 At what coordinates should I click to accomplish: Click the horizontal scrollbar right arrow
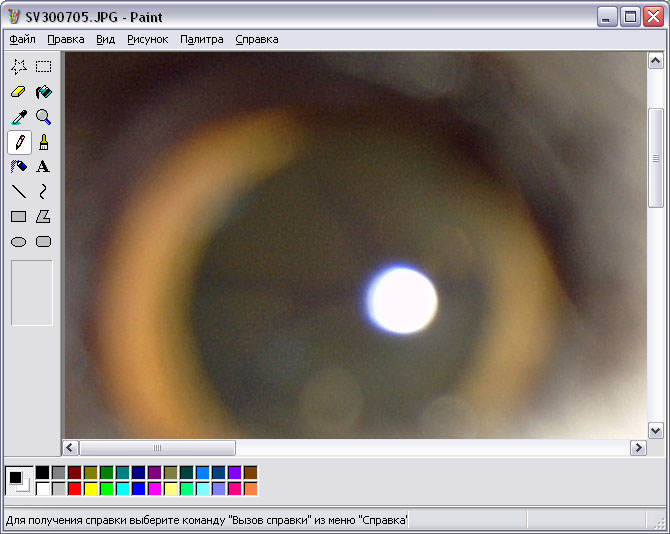637,448
